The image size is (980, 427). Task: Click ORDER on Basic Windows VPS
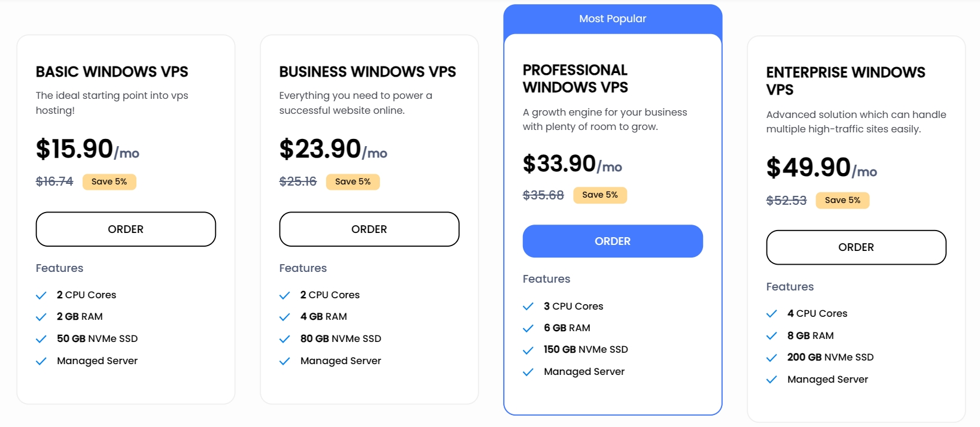126,229
